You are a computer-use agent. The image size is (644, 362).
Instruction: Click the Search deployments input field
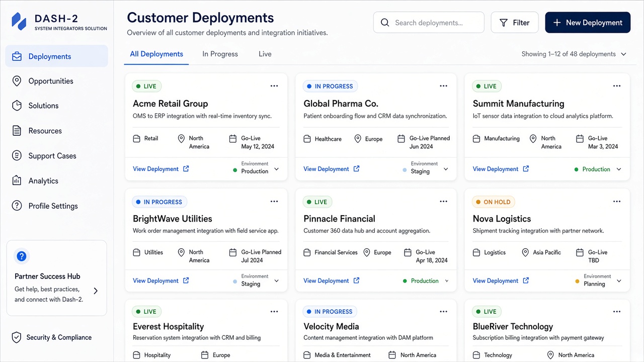429,23
